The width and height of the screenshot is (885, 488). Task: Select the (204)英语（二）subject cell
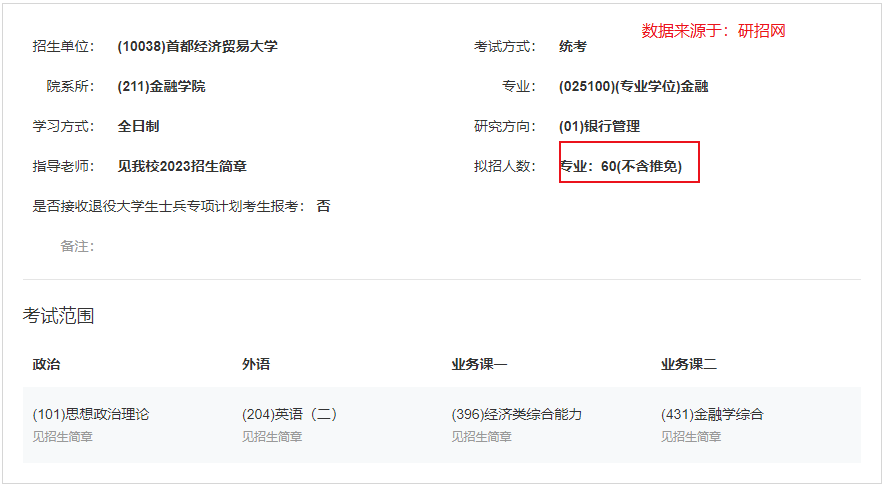click(x=290, y=415)
